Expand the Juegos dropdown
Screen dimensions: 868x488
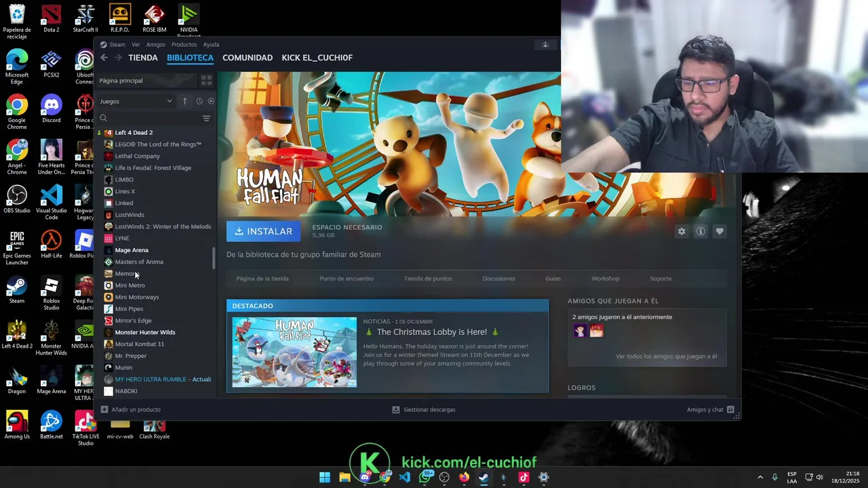point(136,101)
